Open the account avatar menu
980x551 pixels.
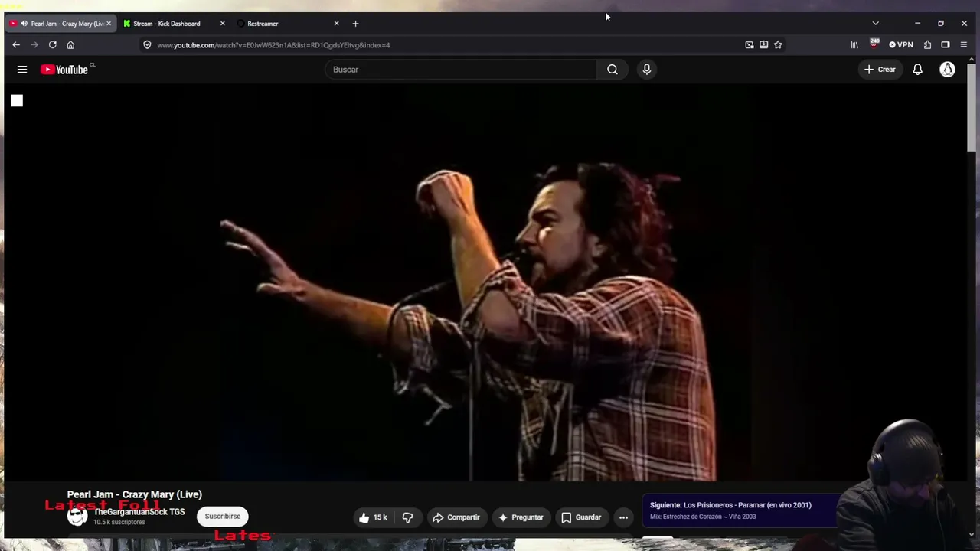pos(948,70)
